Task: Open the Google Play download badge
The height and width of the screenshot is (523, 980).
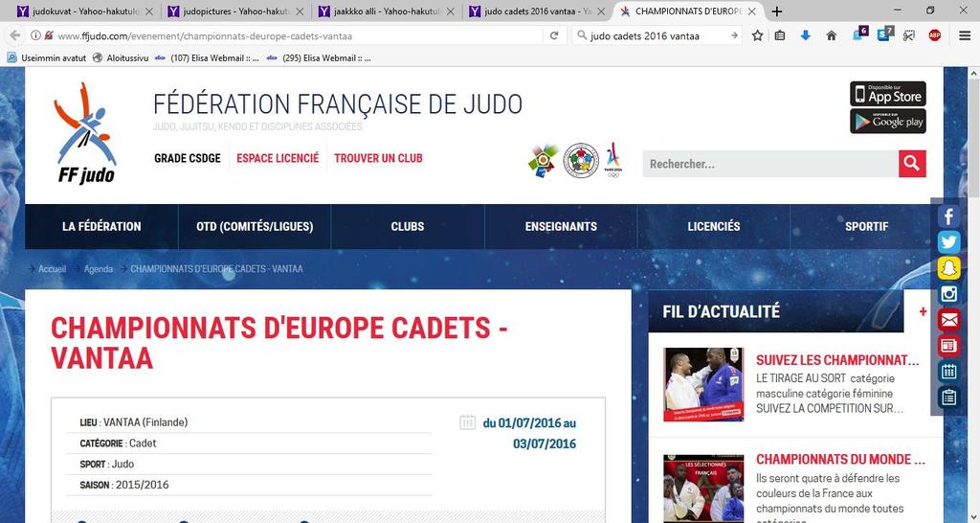Action: [887, 122]
